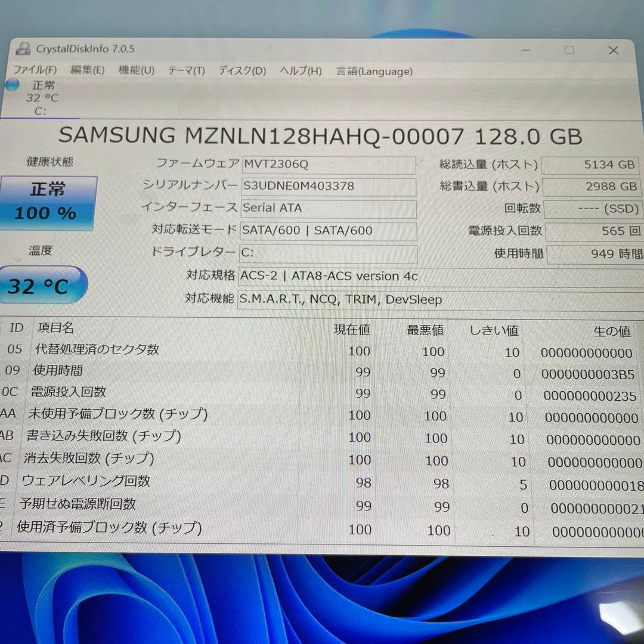Open the テーマ(T) menu
The width and height of the screenshot is (644, 644).
[x=186, y=71]
